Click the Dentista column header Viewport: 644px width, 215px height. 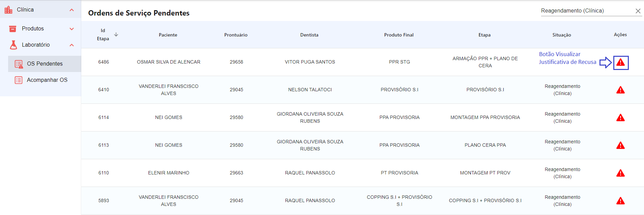[x=309, y=35]
